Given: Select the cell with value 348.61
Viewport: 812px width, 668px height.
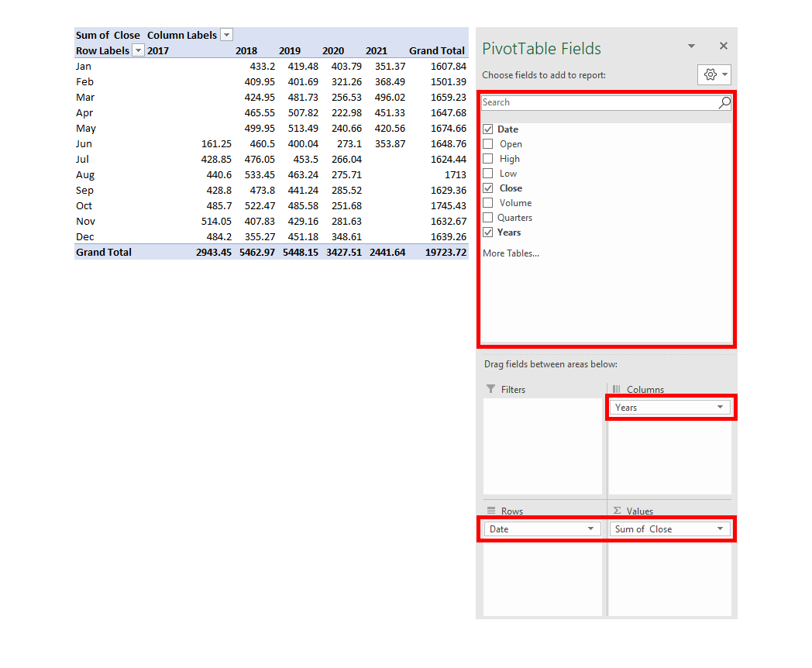Looking at the screenshot, I should 346,236.
